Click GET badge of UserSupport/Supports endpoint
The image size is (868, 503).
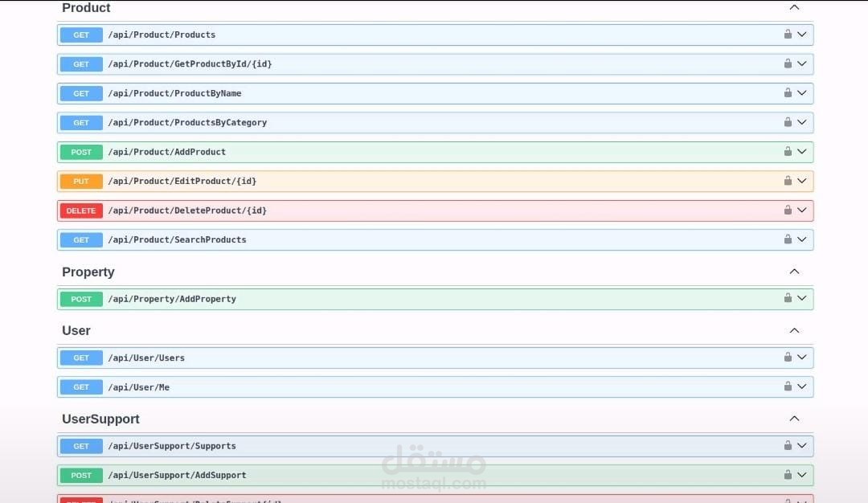pos(81,446)
